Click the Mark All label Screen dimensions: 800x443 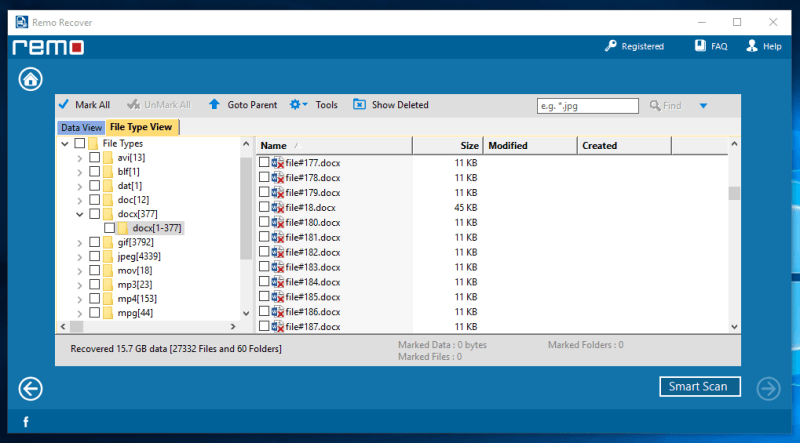point(92,105)
